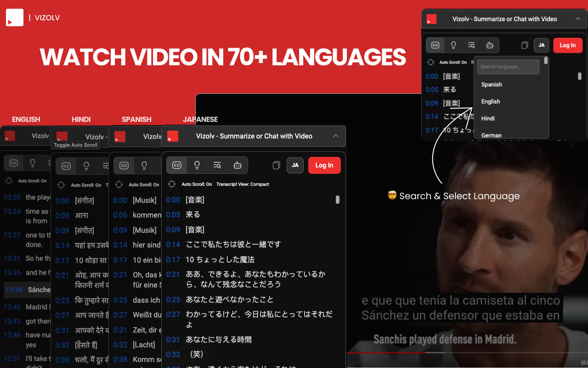Click CC icon in the English transcript panel
This screenshot has height=368, width=588.
pyautogui.click(x=14, y=163)
